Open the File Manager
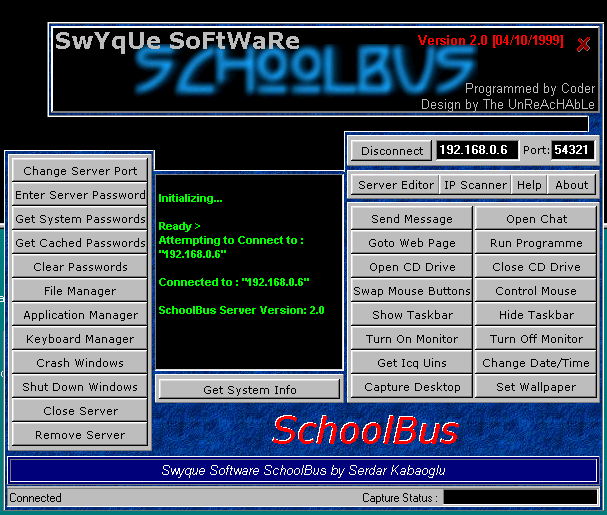The width and height of the screenshot is (607, 515). (x=80, y=291)
